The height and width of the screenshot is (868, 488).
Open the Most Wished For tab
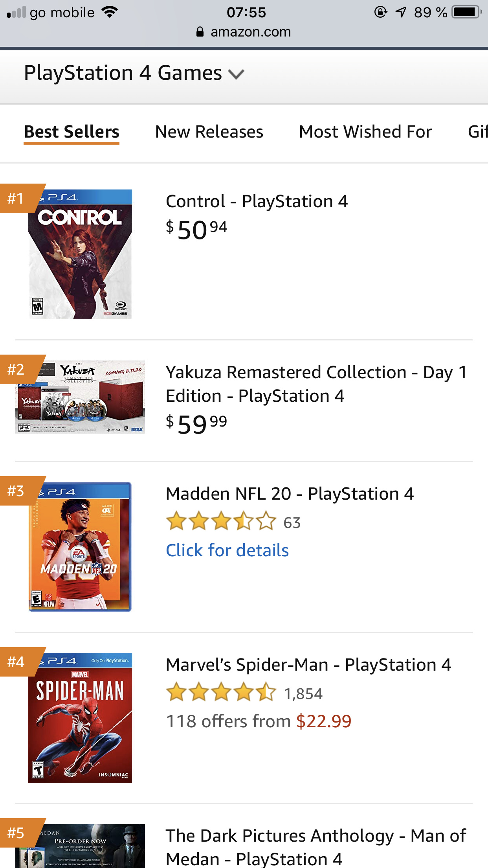click(x=365, y=132)
